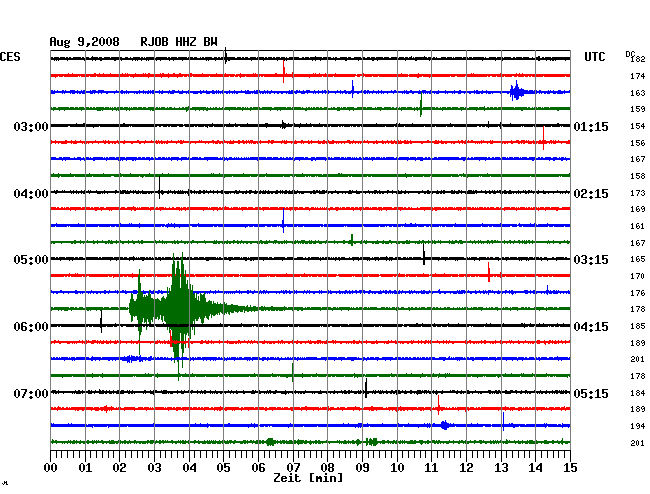Select the "UTC" time zone label
The height and width of the screenshot is (494, 650).
(594, 57)
